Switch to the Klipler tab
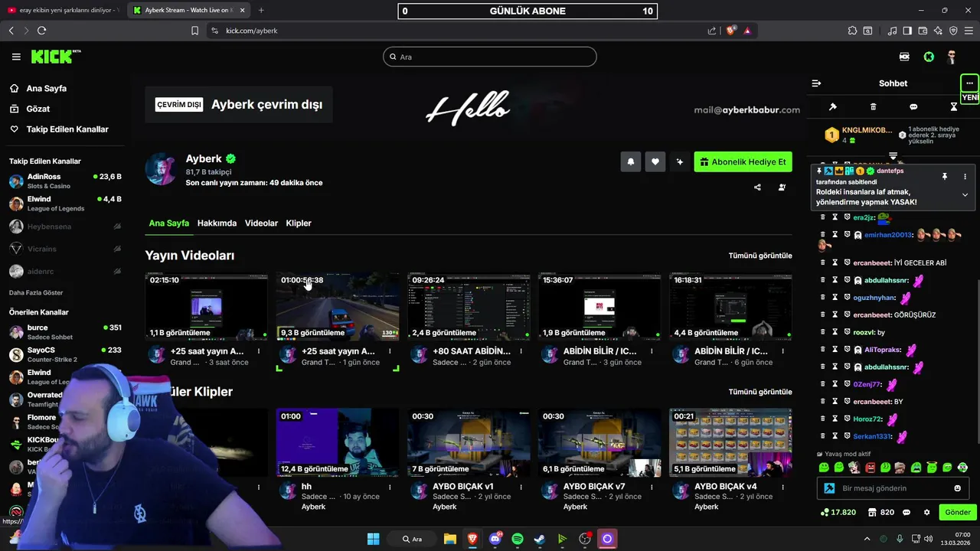Viewport: 980px width, 551px height. click(x=299, y=223)
